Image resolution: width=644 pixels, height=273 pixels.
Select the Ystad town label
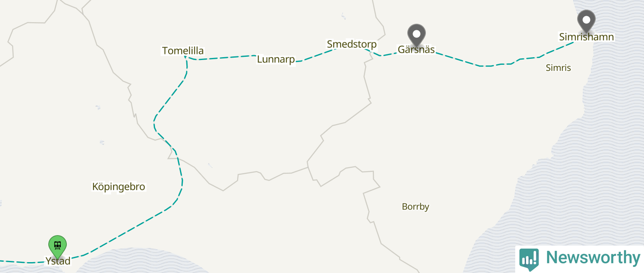[x=58, y=261]
